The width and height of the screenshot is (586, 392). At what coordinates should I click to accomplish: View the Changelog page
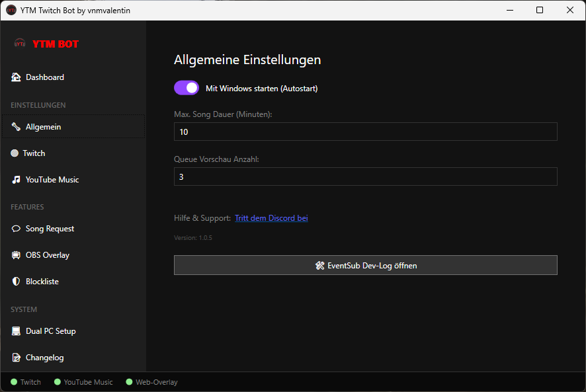click(x=73, y=358)
